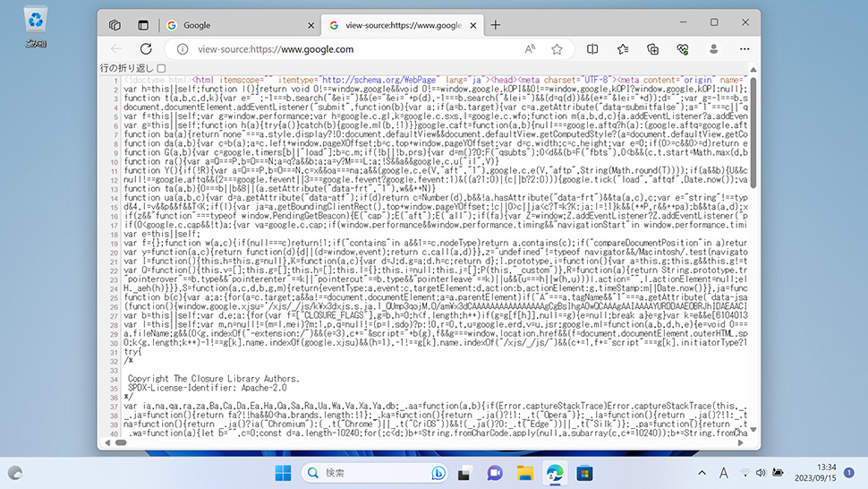Open the Windows Start button
The width and height of the screenshot is (868, 489).
click(283, 474)
